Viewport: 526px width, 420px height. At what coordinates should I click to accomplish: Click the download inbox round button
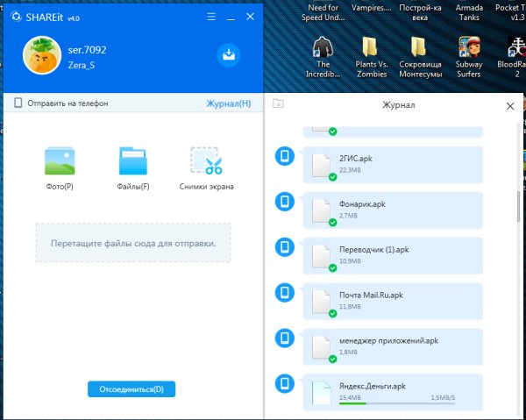click(229, 54)
